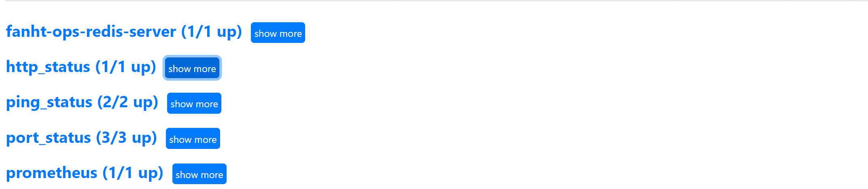Toggle details of the ping_status job
The height and width of the screenshot is (189, 868).
click(194, 103)
